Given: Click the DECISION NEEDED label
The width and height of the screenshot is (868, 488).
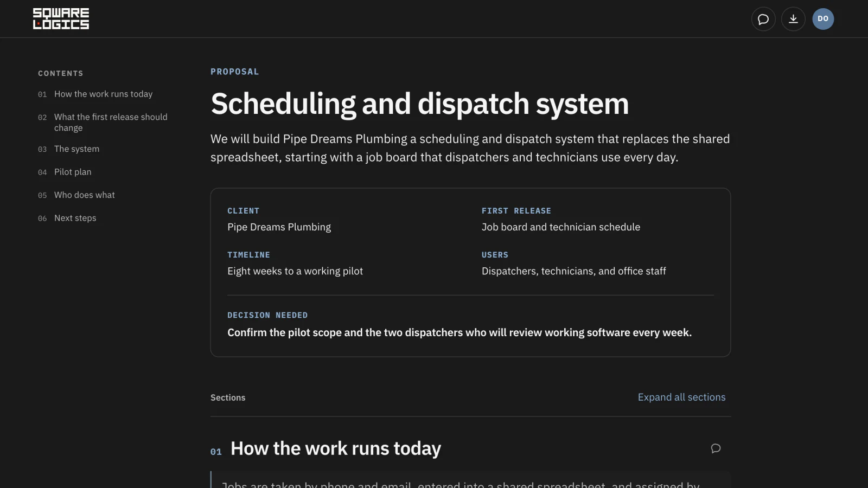Looking at the screenshot, I should coord(267,315).
